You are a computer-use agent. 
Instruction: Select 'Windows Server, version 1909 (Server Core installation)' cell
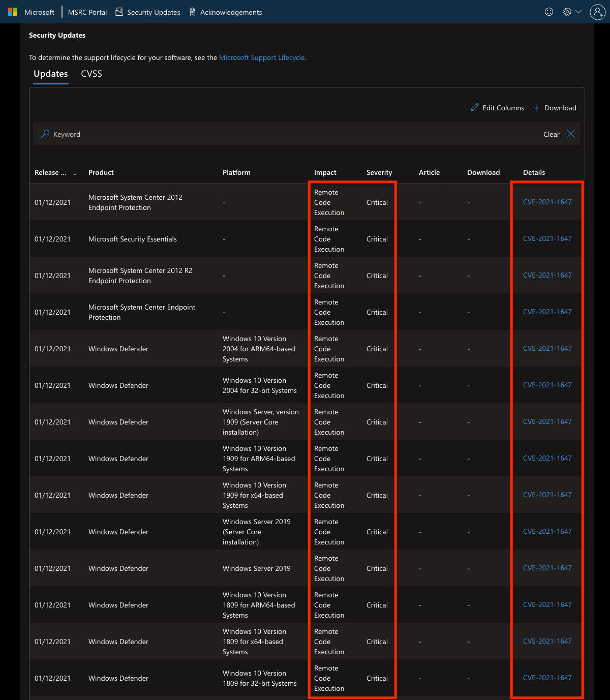[261, 422]
